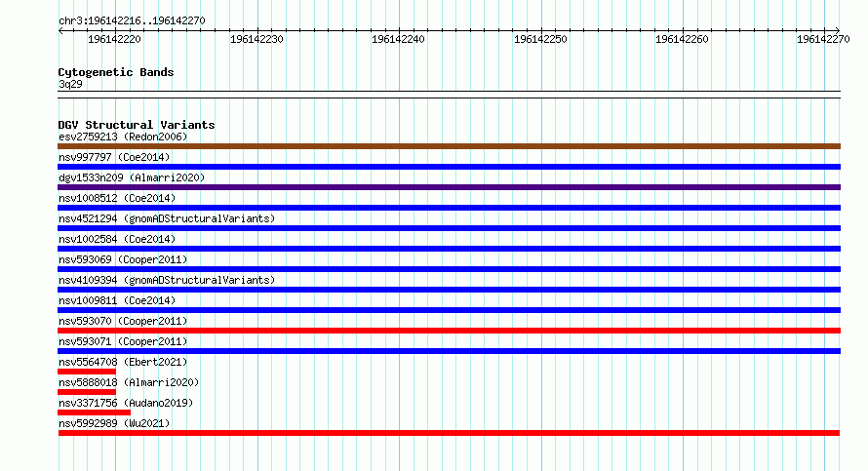
Task: Click ruler position 196142240
Action: (x=399, y=39)
